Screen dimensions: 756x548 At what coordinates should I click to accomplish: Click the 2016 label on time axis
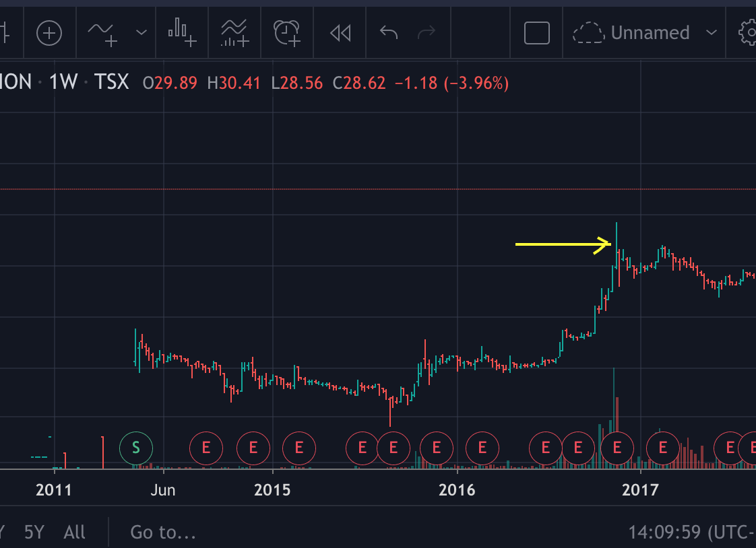pyautogui.click(x=457, y=490)
